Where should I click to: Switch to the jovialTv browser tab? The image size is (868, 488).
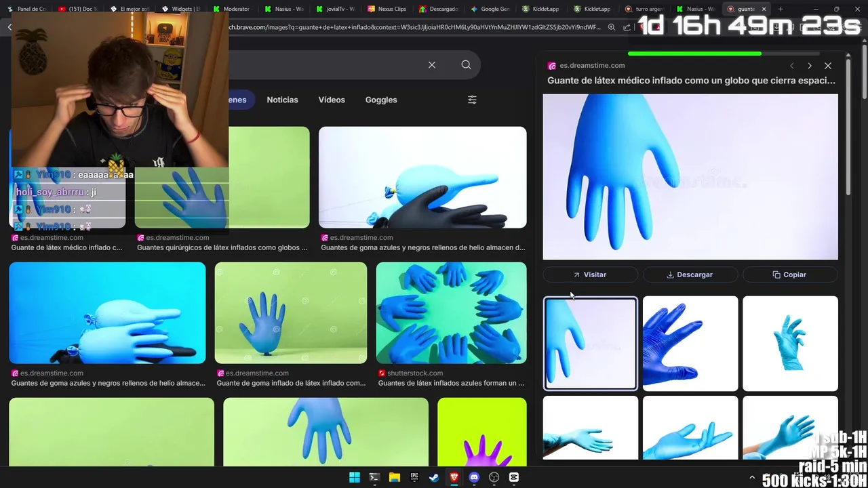[x=336, y=9]
